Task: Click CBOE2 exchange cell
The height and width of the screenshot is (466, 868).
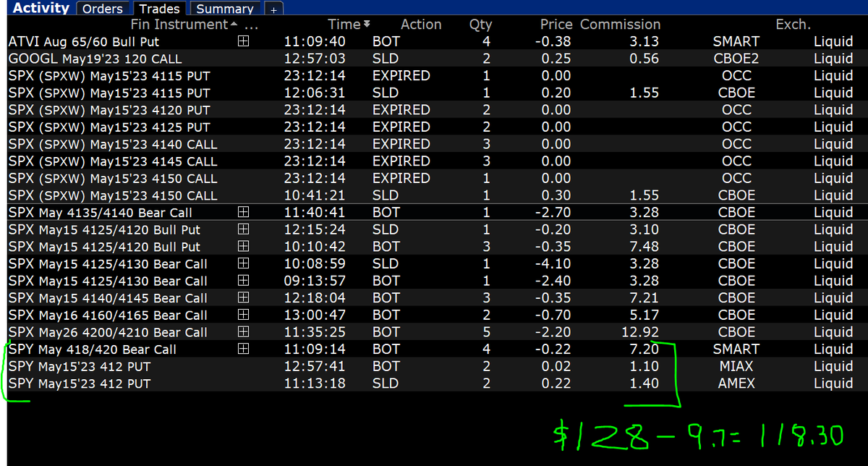Action: pos(736,59)
